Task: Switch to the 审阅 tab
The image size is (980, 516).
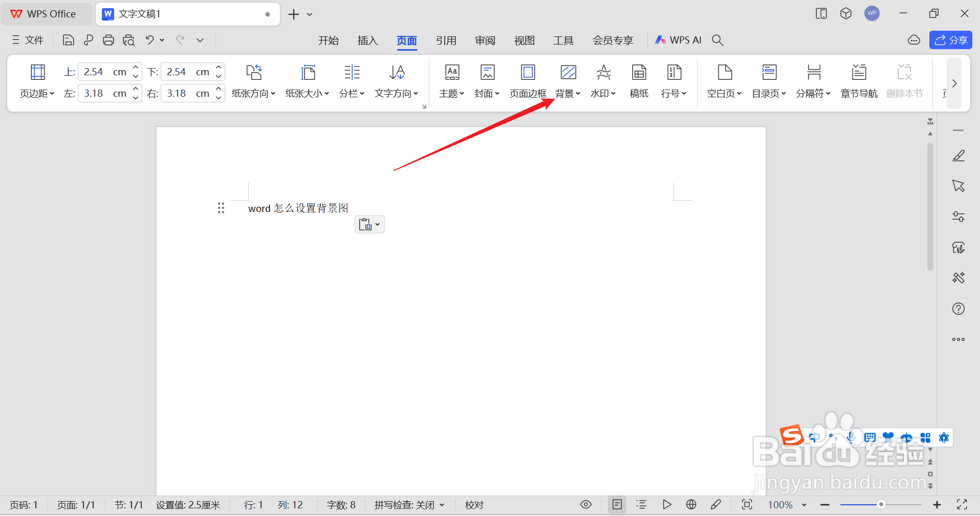Action: click(485, 40)
